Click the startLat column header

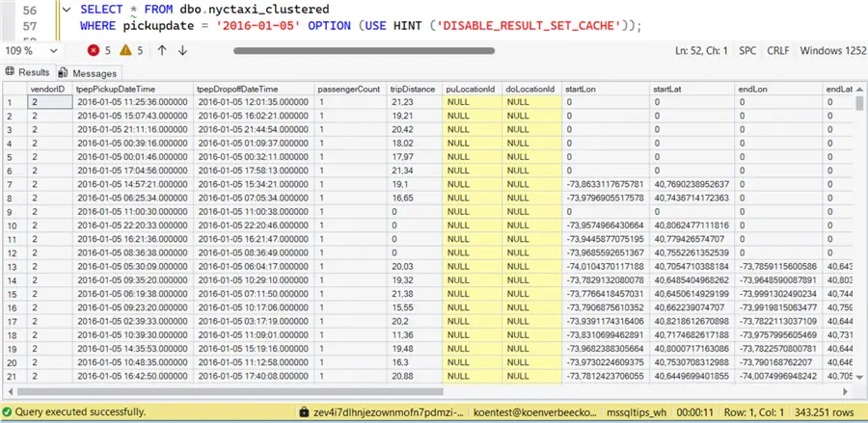click(x=692, y=89)
